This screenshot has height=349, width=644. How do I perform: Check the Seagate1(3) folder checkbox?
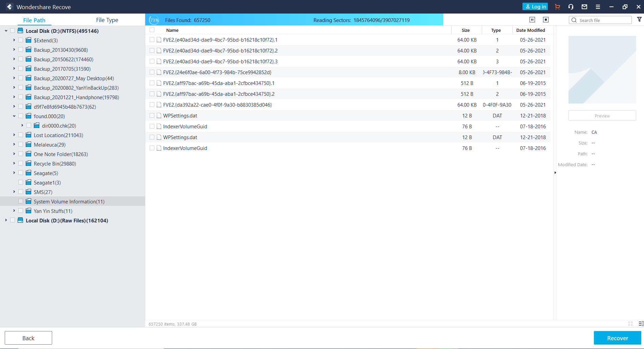click(x=21, y=182)
